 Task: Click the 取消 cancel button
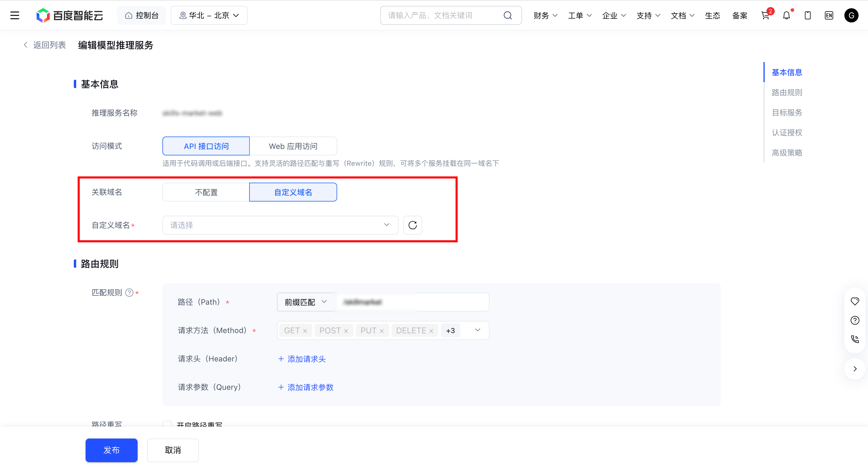173,450
